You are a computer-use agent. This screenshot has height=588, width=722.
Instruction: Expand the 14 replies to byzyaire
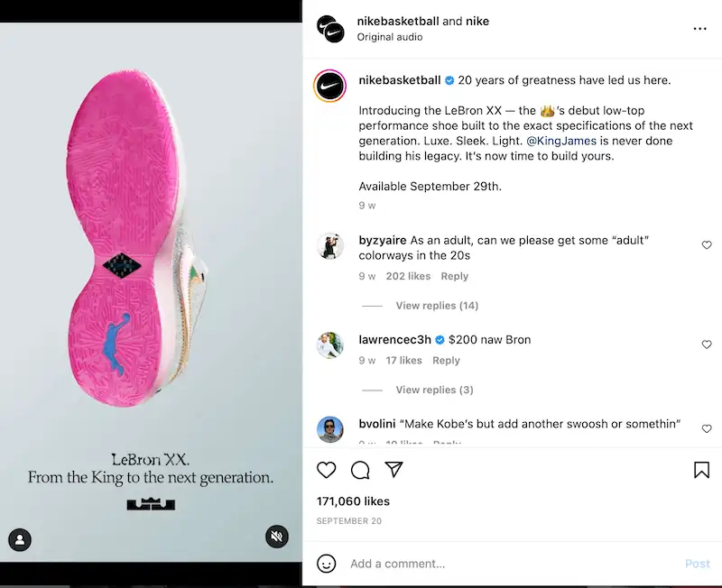click(x=437, y=306)
